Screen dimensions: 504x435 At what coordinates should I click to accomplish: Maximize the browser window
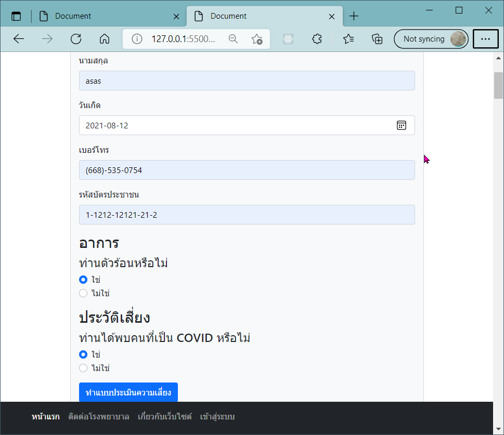pos(459,10)
